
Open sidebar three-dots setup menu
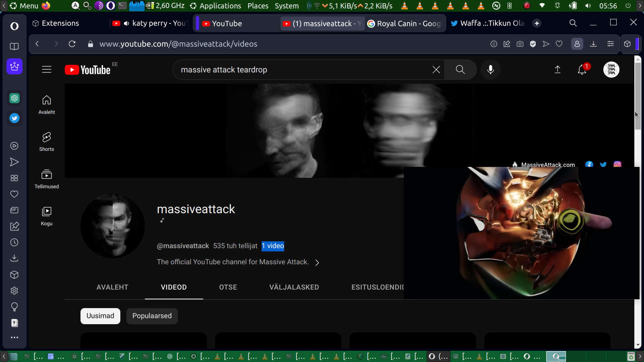14,337
